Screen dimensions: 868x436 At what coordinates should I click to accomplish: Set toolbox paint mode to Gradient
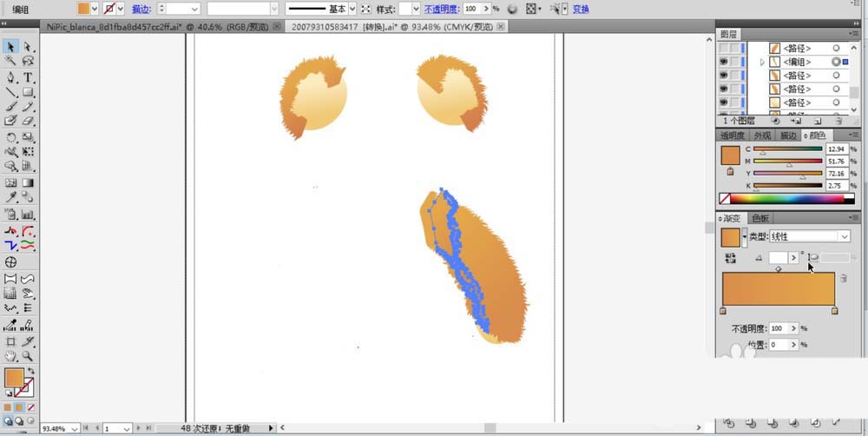point(19,407)
